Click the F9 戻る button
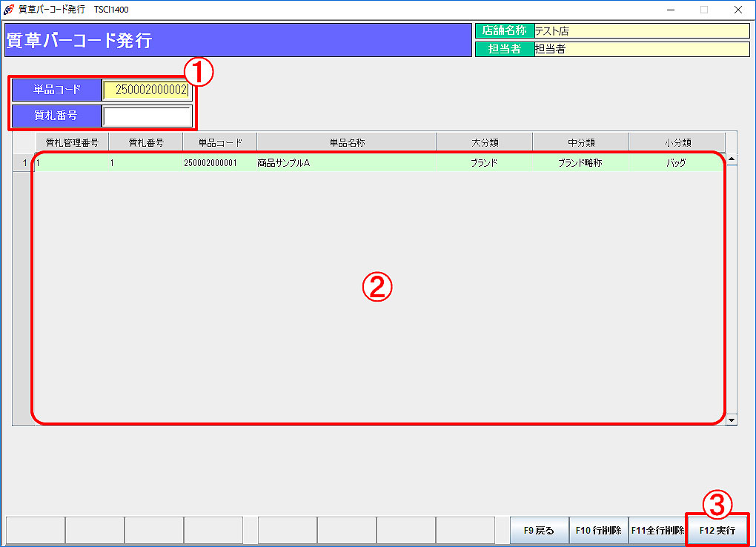This screenshot has width=756, height=547. [539, 530]
